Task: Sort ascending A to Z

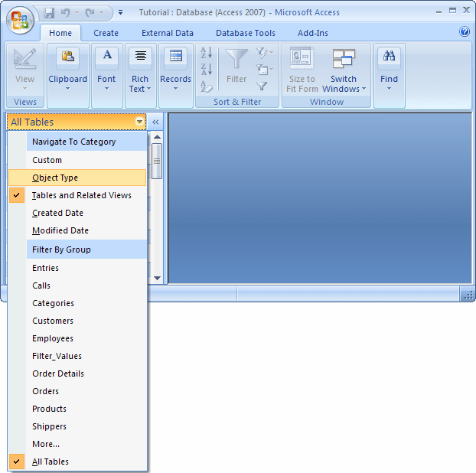Action: 206,53
